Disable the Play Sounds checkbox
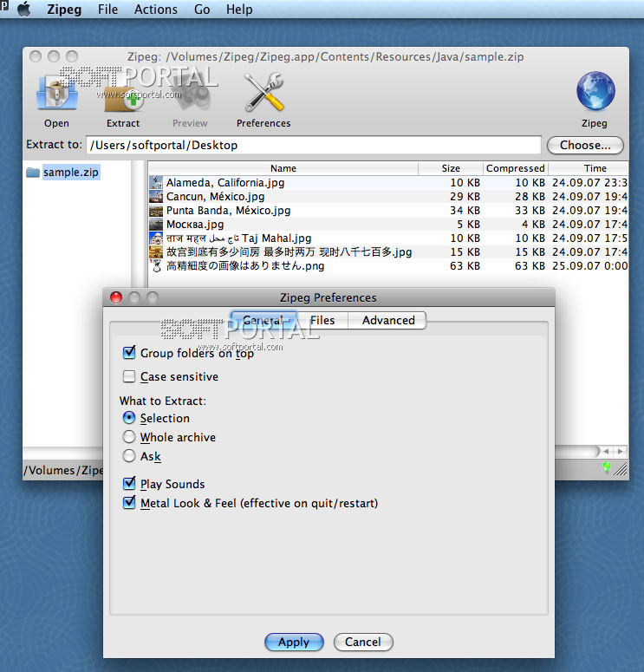Viewport: 644px width, 672px height. pyautogui.click(x=129, y=483)
